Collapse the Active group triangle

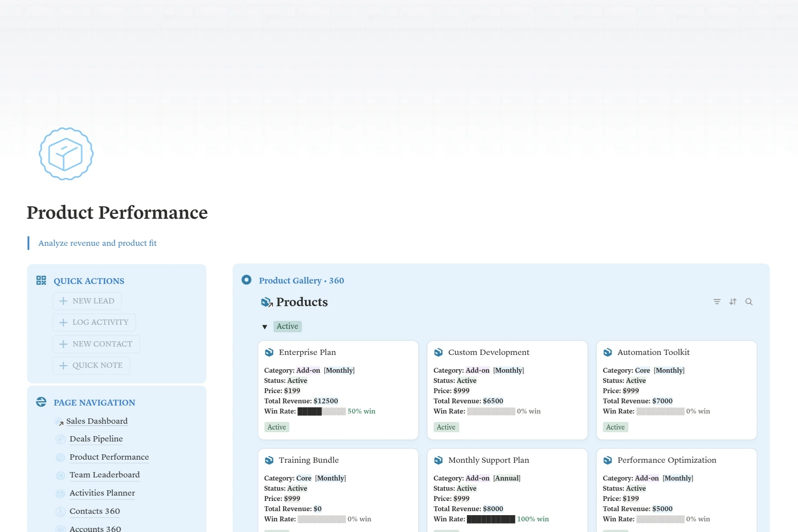[265, 327]
